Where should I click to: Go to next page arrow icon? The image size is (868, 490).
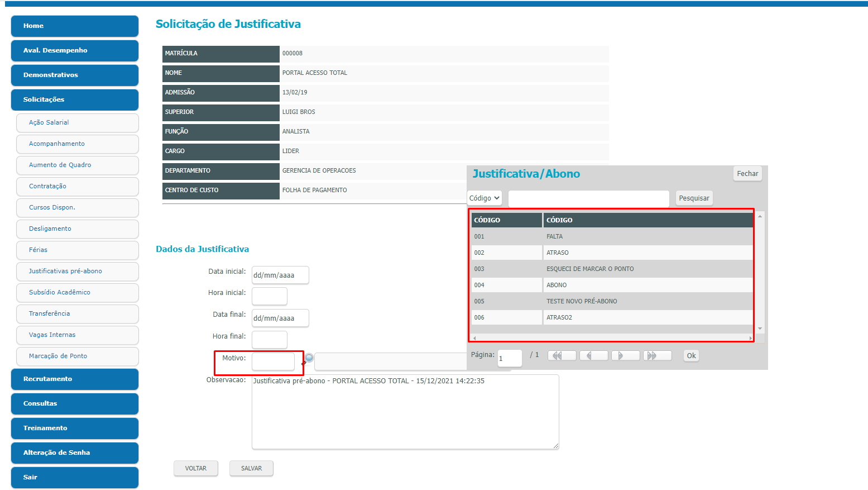626,356
